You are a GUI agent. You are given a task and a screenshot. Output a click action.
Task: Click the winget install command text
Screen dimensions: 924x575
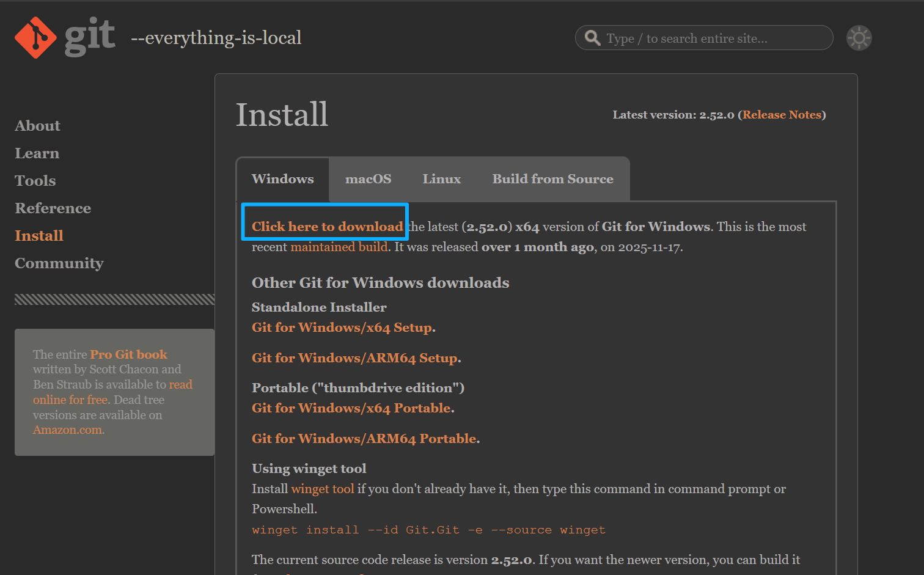point(428,530)
